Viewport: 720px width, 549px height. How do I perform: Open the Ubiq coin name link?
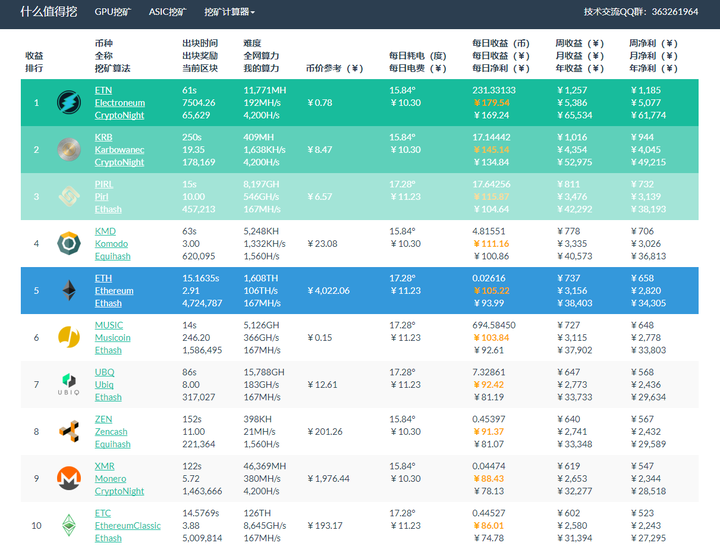[104, 385]
